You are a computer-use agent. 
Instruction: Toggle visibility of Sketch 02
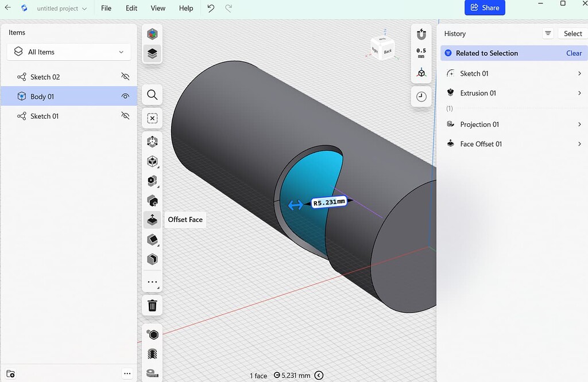click(x=125, y=76)
